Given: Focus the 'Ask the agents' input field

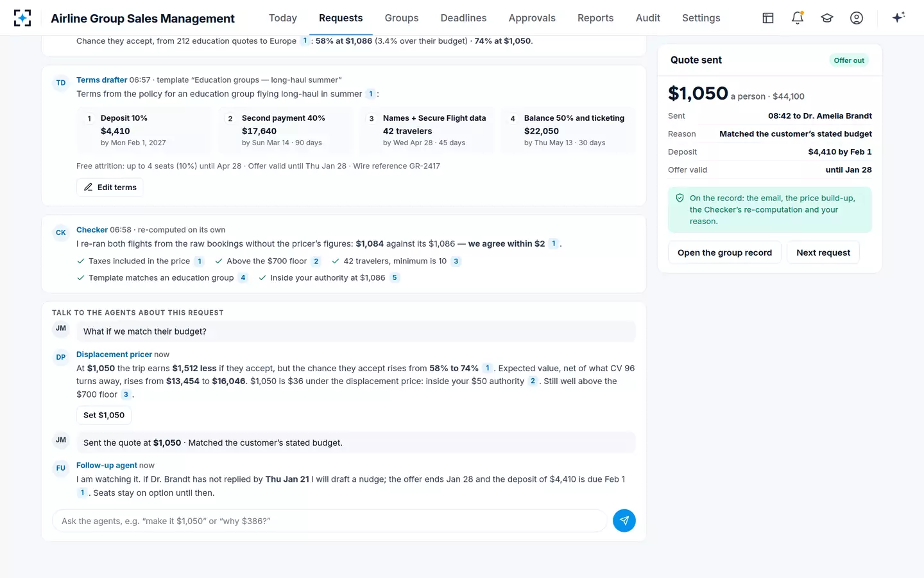Looking at the screenshot, I should 329,521.
